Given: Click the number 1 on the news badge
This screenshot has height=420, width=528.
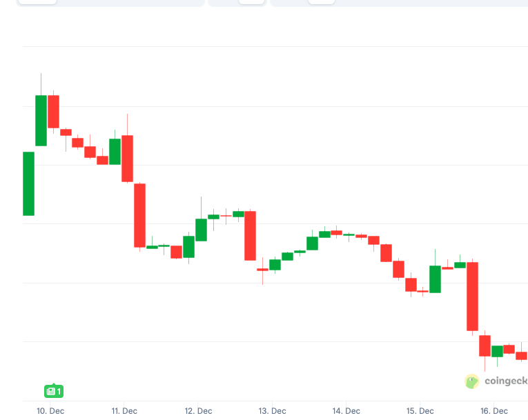Looking at the screenshot, I should coord(59,392).
